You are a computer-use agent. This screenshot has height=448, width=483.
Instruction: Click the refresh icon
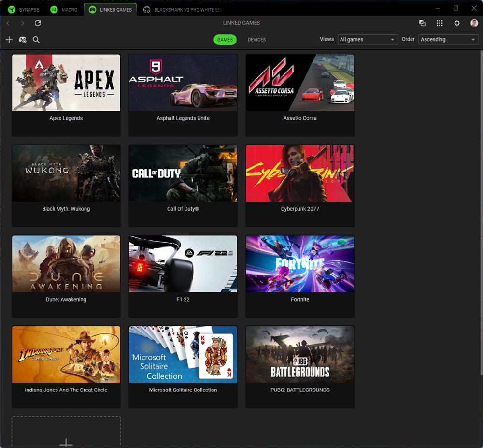click(x=38, y=23)
